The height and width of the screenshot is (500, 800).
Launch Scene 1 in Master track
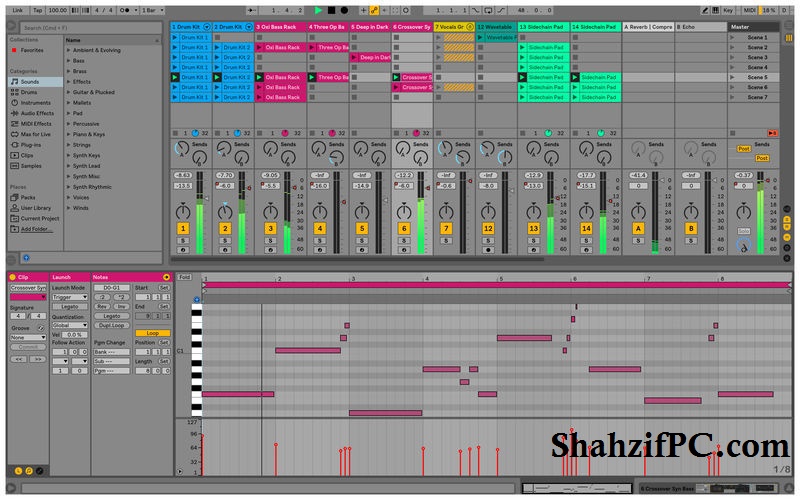click(x=732, y=37)
